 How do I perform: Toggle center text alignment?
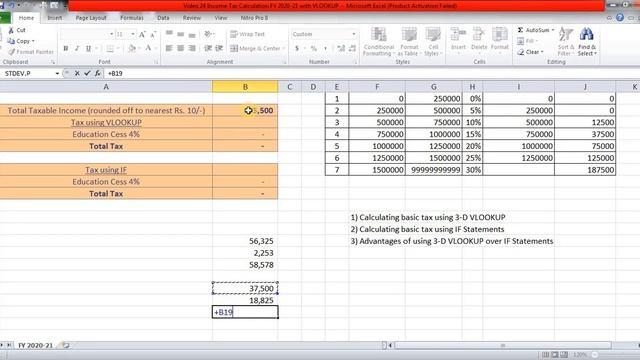click(x=180, y=49)
